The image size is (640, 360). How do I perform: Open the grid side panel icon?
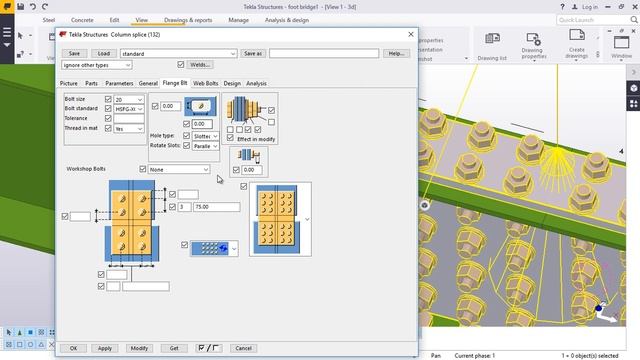(x=633, y=104)
